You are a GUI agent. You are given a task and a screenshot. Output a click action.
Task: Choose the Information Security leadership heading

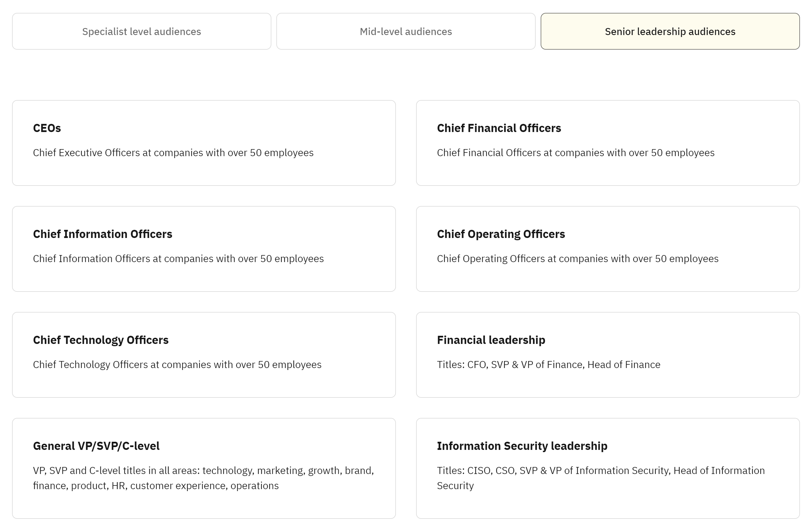[x=522, y=446]
